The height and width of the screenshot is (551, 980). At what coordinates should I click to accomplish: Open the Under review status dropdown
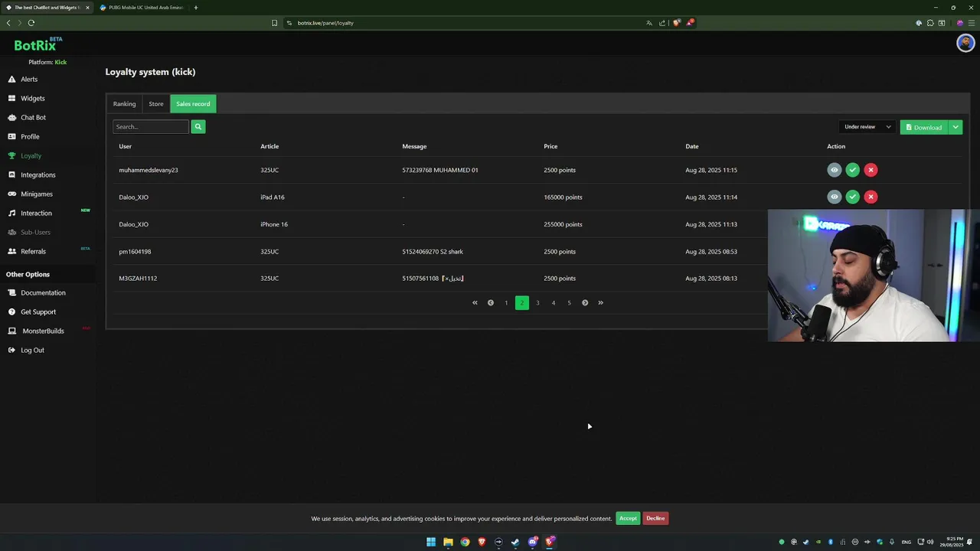[x=867, y=127]
